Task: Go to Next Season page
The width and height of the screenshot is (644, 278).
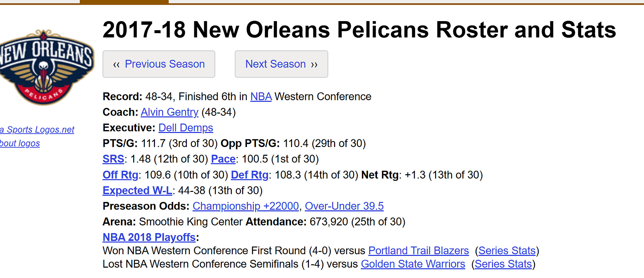Action: [281, 64]
